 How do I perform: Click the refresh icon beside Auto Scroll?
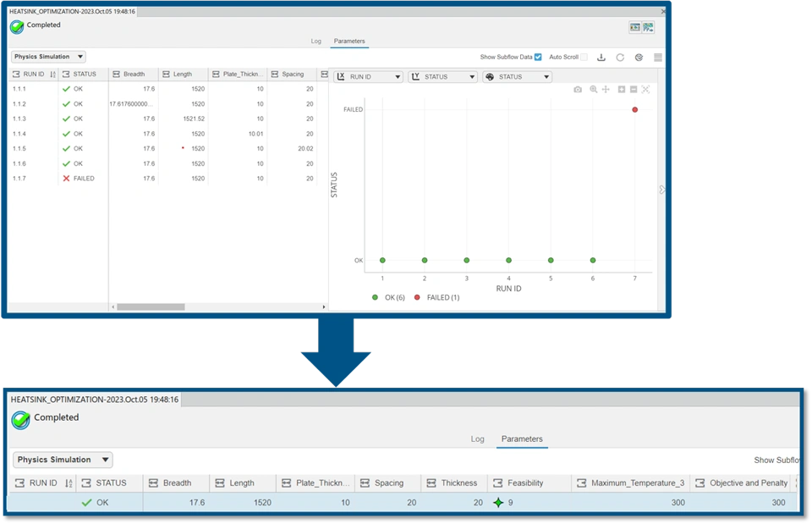click(620, 57)
